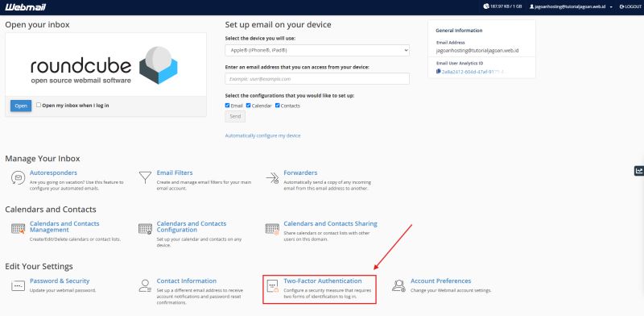This screenshot has width=644, height=316.
Task: Click the Email User Analytics ID link
Action: (x=473, y=72)
